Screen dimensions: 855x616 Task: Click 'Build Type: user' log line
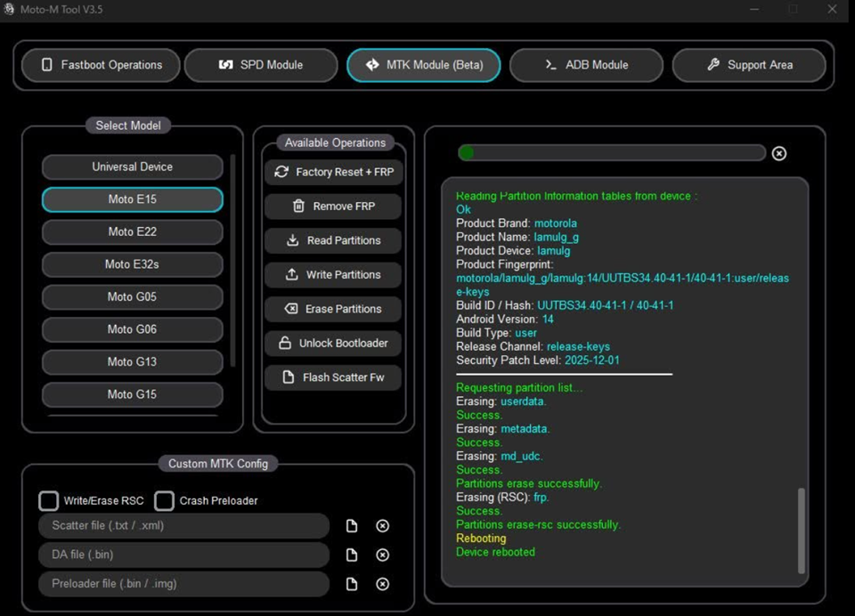496,333
